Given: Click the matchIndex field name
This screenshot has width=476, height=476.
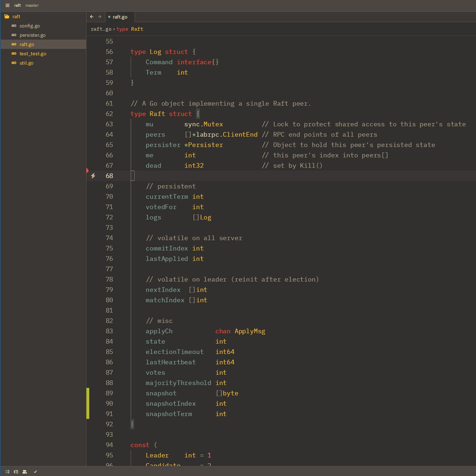Looking at the screenshot, I should (x=165, y=300).
